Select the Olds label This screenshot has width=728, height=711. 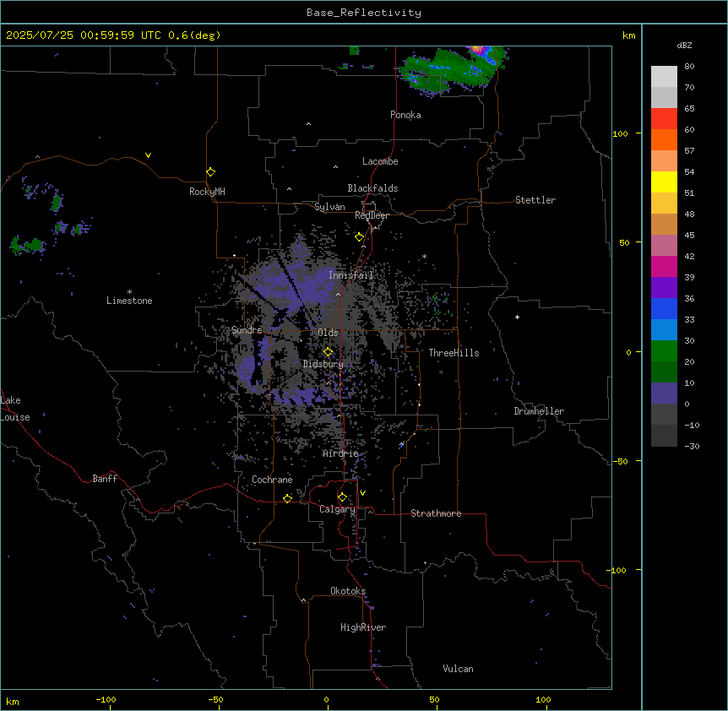point(328,333)
